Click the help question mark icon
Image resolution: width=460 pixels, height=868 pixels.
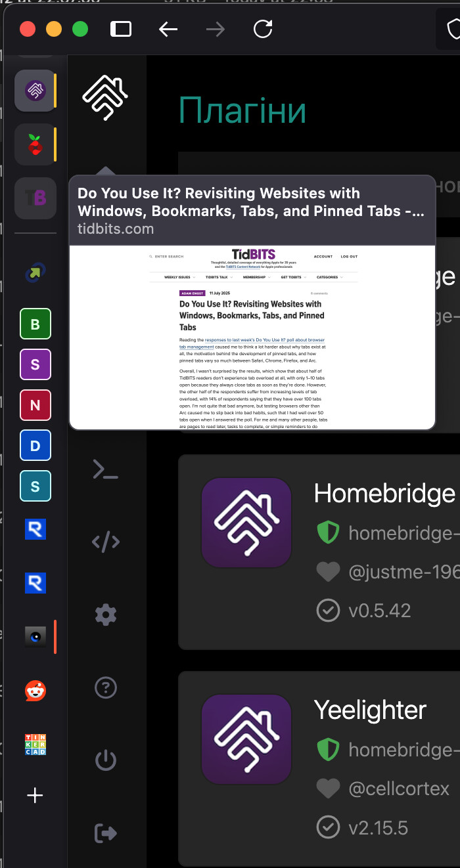[106, 687]
